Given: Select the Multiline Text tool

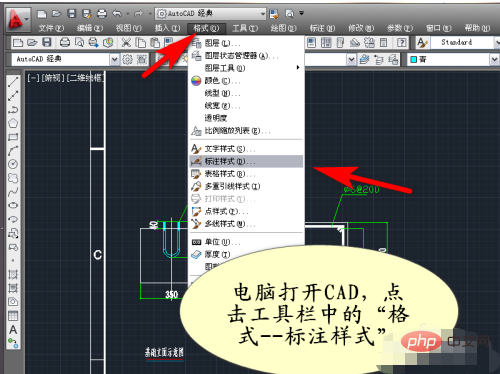Looking at the screenshot, I should point(13,330).
